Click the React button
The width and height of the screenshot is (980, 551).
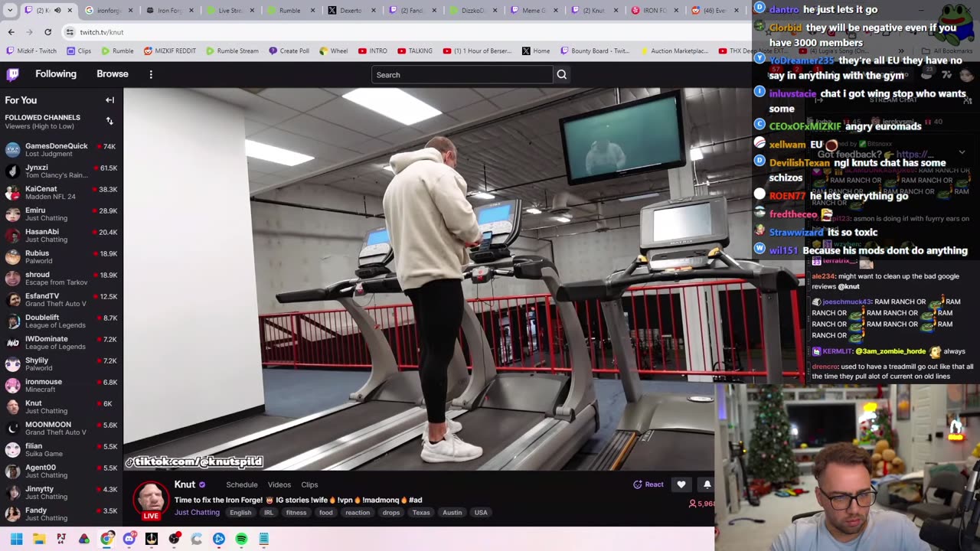(648, 484)
